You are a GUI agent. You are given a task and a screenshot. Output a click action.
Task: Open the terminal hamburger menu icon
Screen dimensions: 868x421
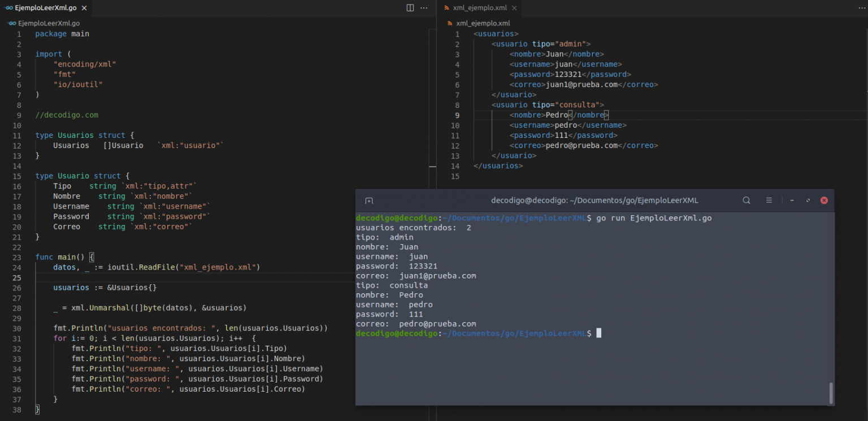769,200
